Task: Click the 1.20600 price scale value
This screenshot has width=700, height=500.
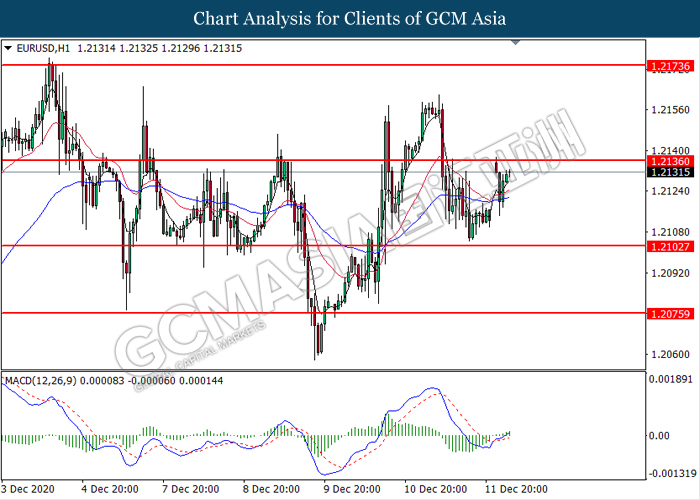Action: click(671, 354)
